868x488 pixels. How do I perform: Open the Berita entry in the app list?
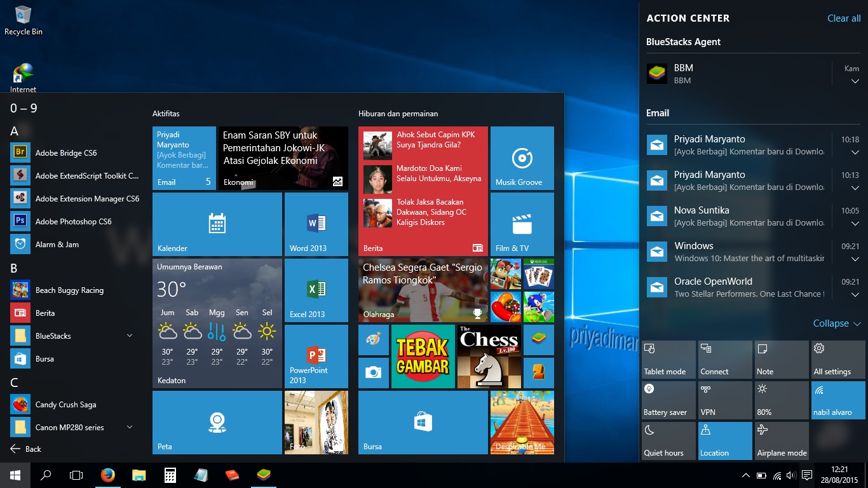pyautogui.click(x=73, y=313)
